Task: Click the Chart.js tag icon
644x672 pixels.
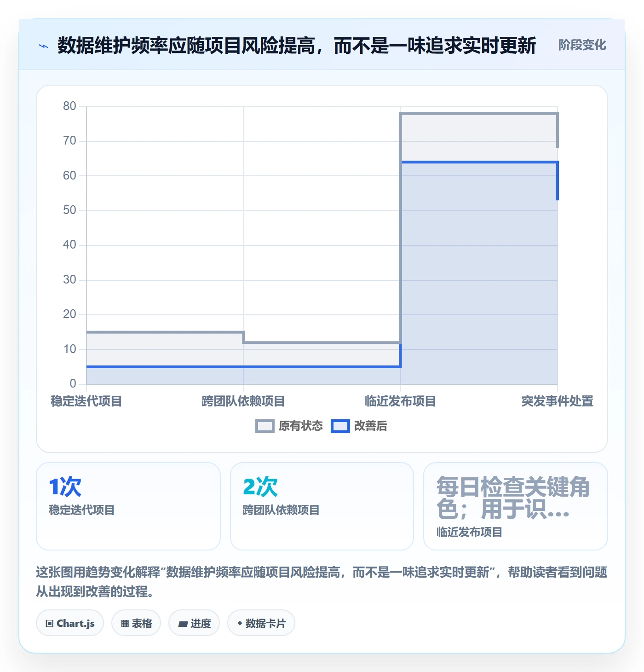Action: 50,624
